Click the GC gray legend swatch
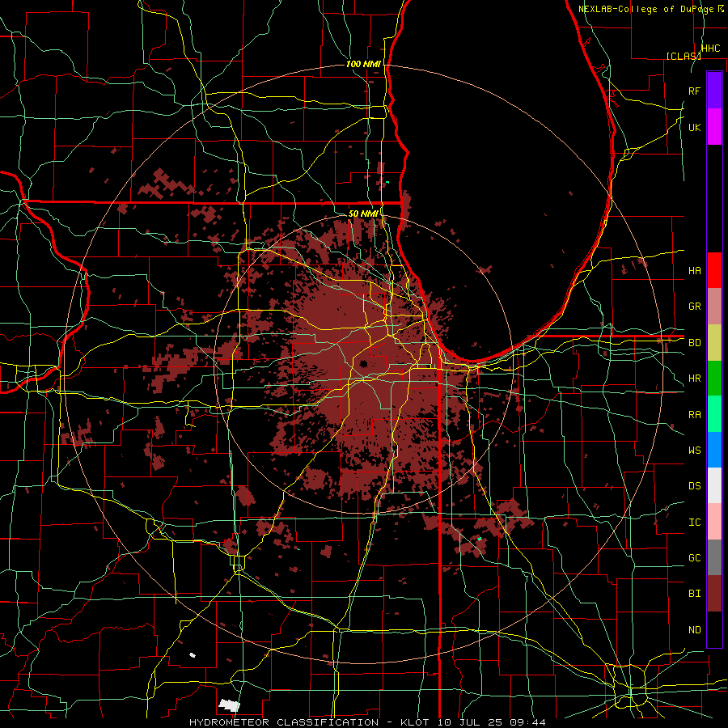The image size is (728, 728). 714,557
